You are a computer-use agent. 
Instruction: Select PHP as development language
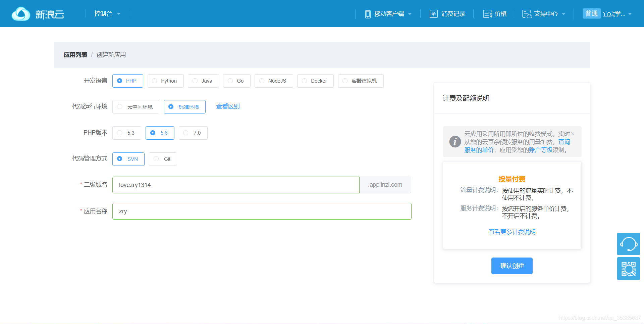(128, 81)
